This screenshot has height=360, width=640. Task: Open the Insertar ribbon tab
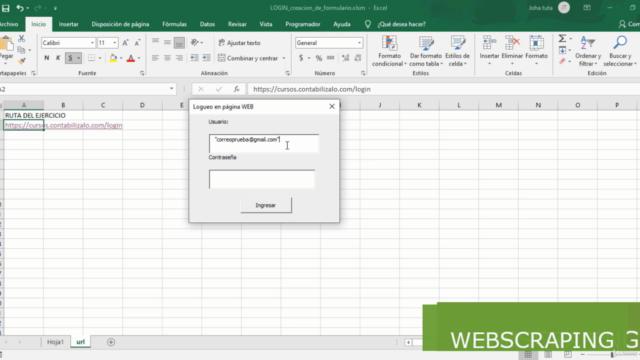click(69, 24)
